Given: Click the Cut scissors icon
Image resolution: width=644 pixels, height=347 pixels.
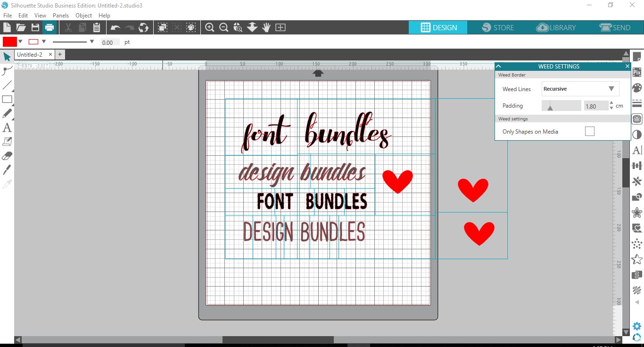Looking at the screenshot, I should pyautogui.click(x=68, y=27).
